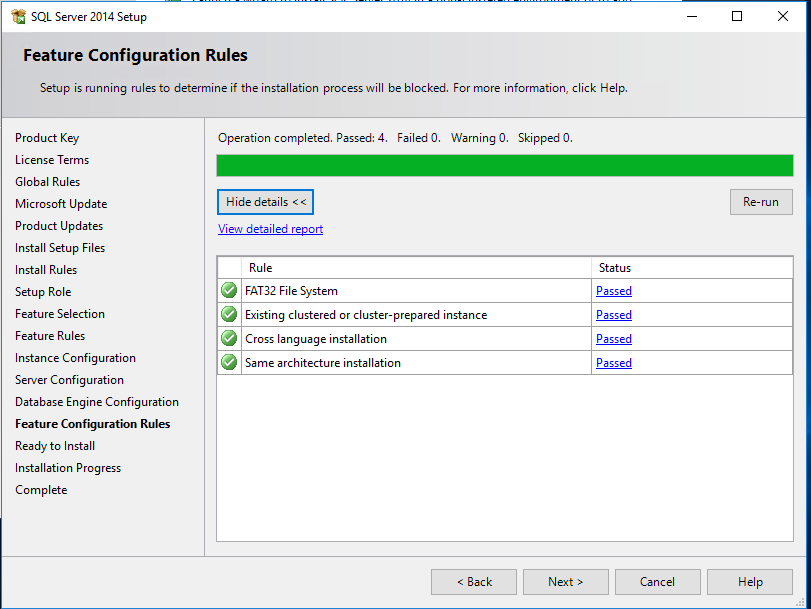
Task: Select Product Key step in sidebar
Action: pos(47,138)
